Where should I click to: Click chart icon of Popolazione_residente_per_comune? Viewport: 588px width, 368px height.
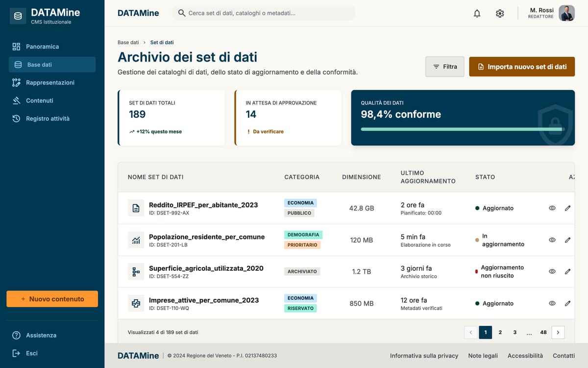(x=136, y=240)
